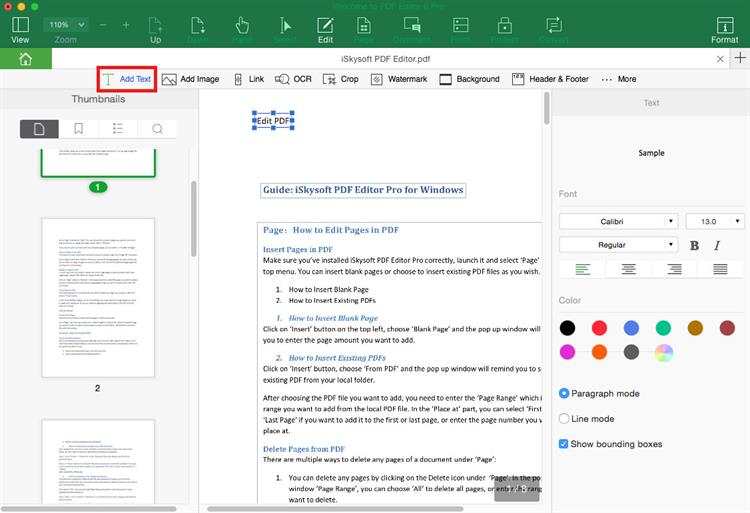Pick the dark gray color swatch
Image resolution: width=750 pixels, height=513 pixels.
pyautogui.click(x=631, y=352)
